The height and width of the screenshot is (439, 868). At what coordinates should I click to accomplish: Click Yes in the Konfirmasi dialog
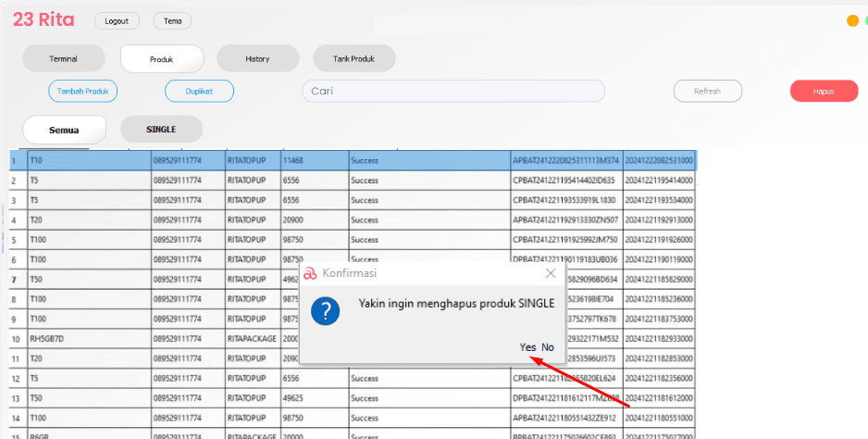(527, 347)
